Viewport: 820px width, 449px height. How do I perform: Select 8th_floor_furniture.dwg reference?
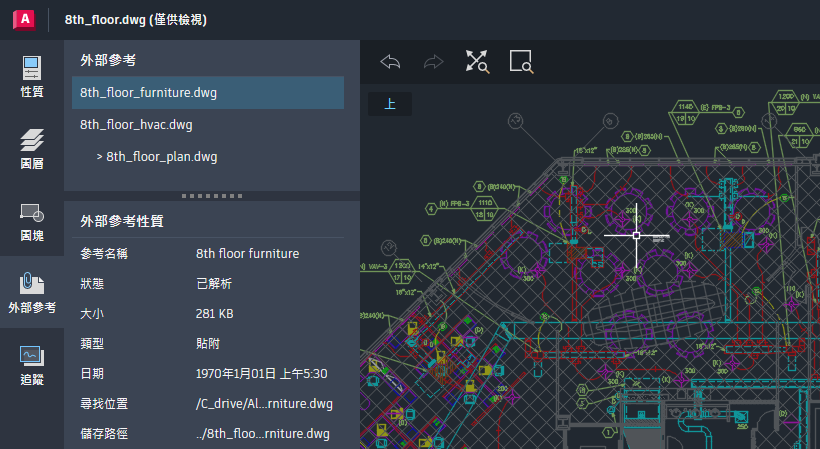click(208, 93)
